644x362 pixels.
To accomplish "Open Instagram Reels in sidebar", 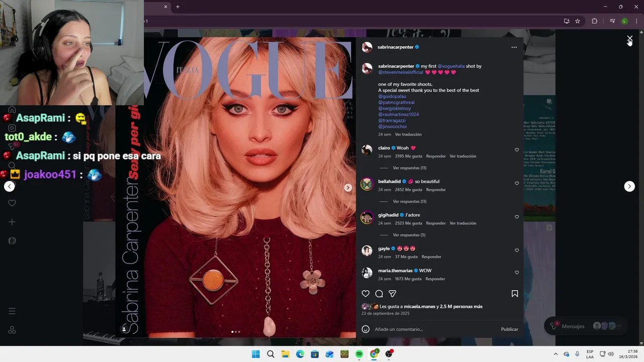I will click(12, 128).
